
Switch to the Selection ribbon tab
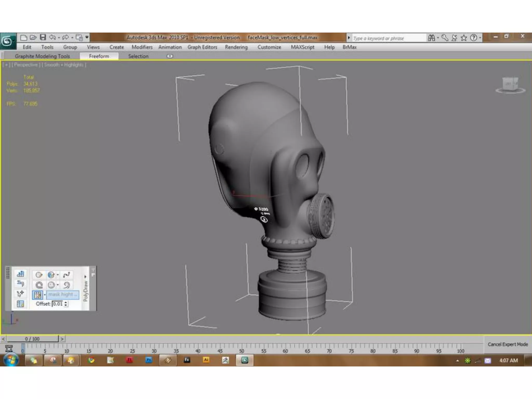(138, 56)
